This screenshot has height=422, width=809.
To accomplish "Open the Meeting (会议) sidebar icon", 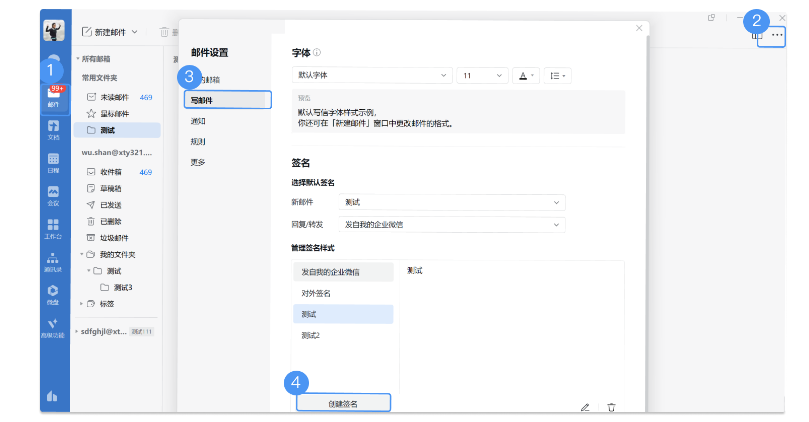I will [53, 195].
